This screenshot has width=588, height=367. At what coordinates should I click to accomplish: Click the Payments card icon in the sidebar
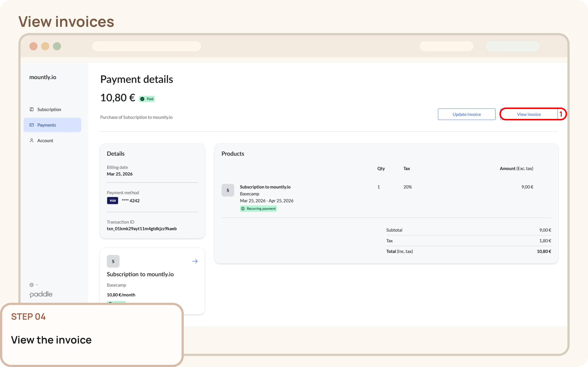[32, 125]
